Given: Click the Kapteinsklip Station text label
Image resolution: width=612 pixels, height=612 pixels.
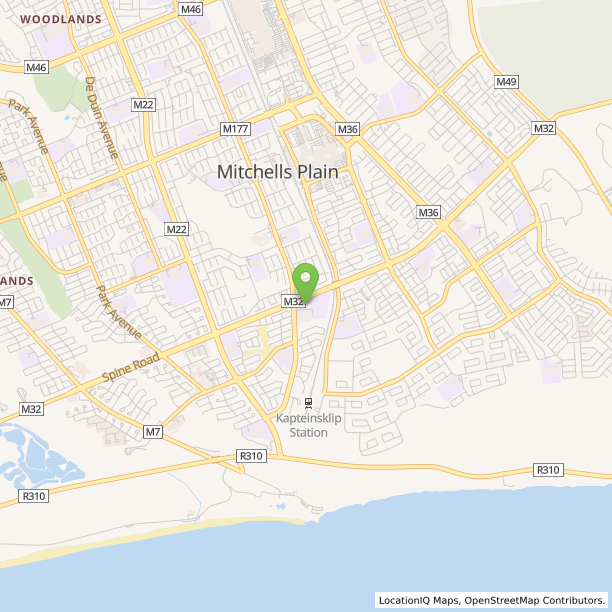Looking at the screenshot, I should (308, 425).
